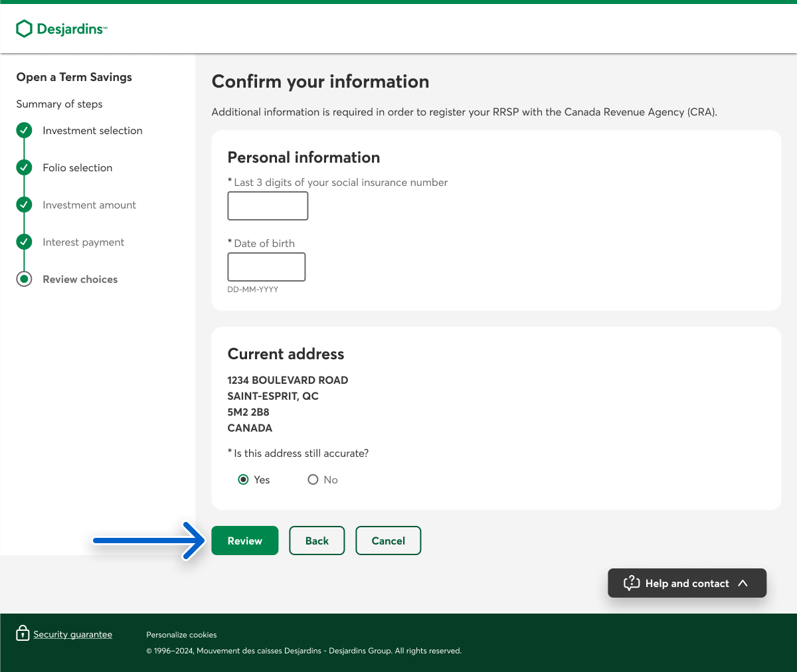The width and height of the screenshot is (797, 672).
Task: Click into the Date of birth field
Action: [x=266, y=267]
